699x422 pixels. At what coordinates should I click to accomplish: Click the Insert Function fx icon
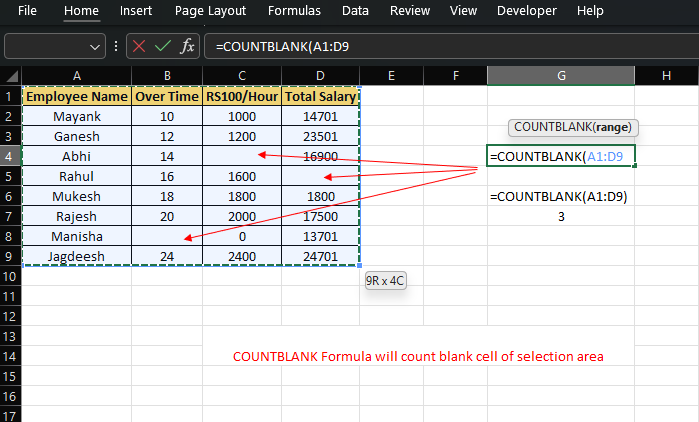[x=187, y=47]
